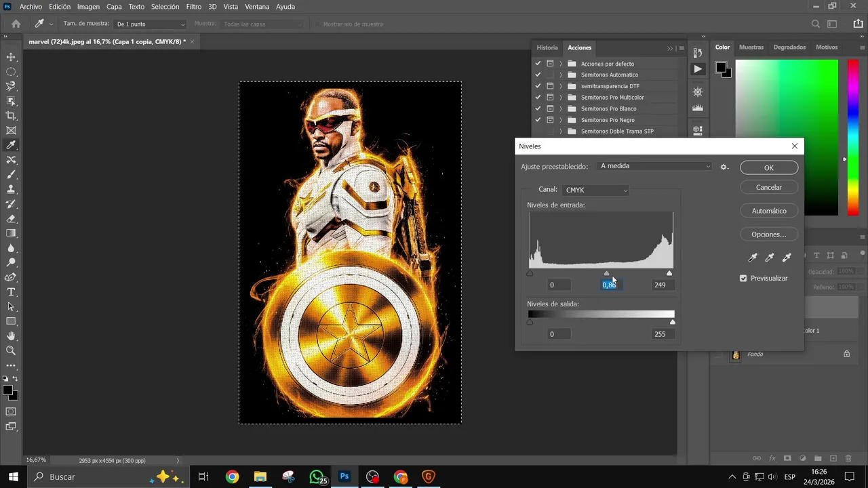Select the Brush tool
This screenshot has width=868, height=488.
coord(11,175)
